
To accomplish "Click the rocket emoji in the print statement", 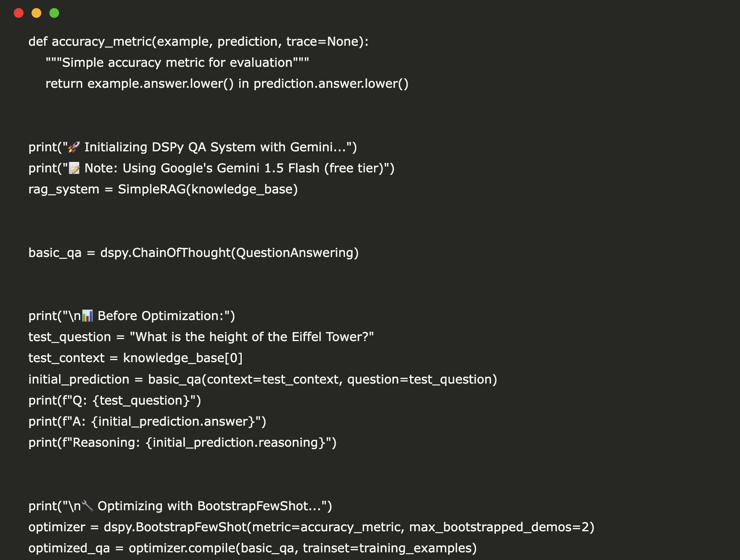I will tap(74, 147).
